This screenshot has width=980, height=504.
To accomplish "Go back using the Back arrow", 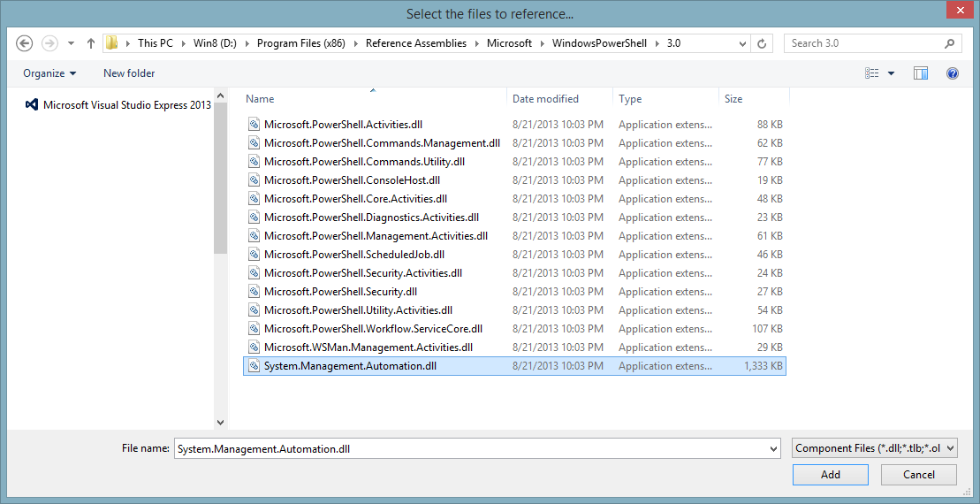I will (x=24, y=43).
